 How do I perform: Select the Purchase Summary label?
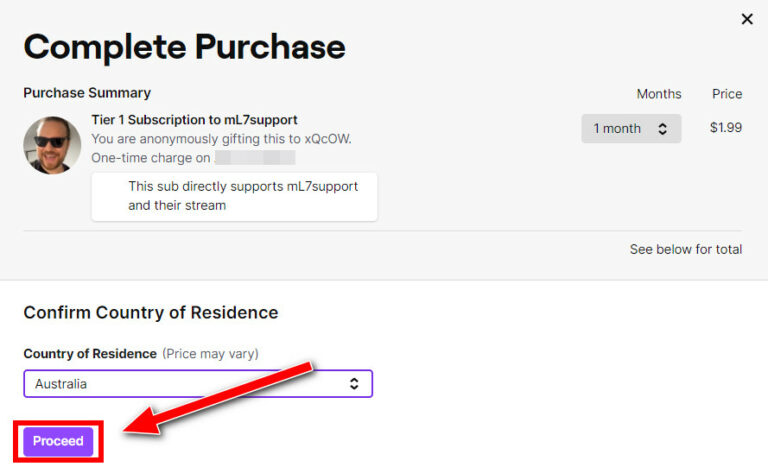pos(87,93)
